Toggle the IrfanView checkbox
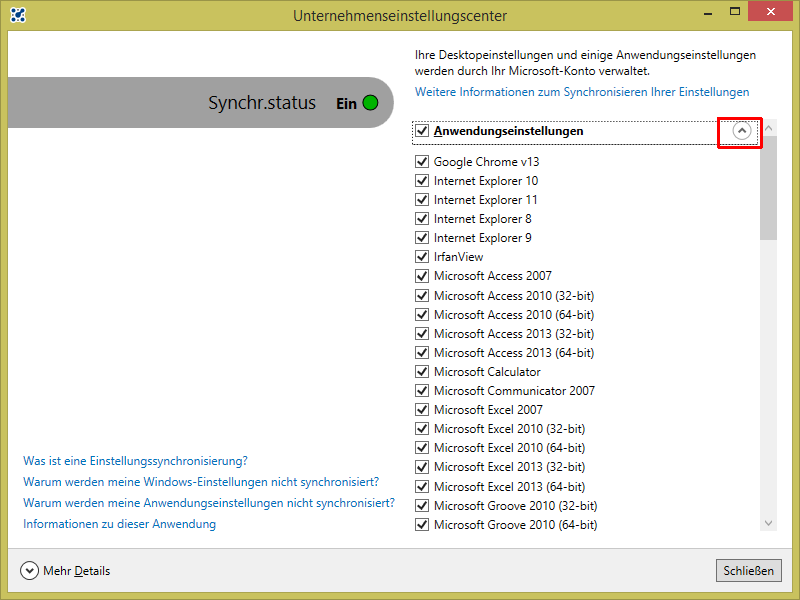Image resolution: width=800 pixels, height=600 pixels. point(422,257)
